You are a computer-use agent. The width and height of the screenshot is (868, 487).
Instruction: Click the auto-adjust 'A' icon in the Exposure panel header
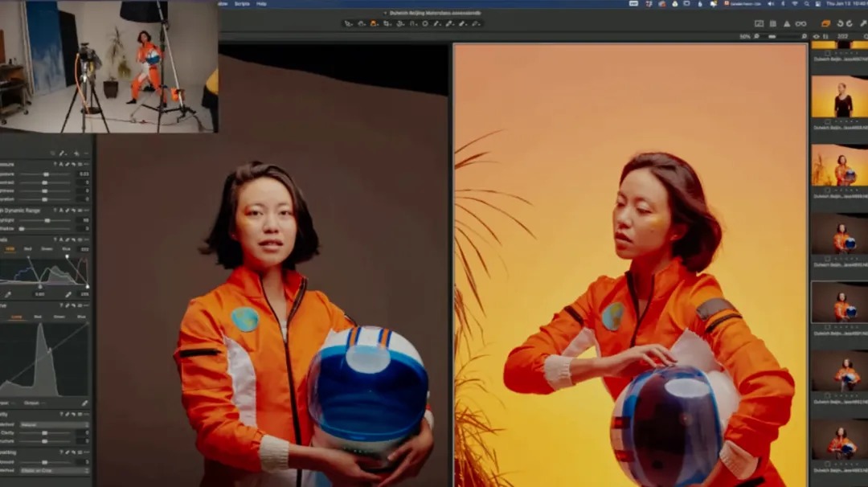coord(61,165)
